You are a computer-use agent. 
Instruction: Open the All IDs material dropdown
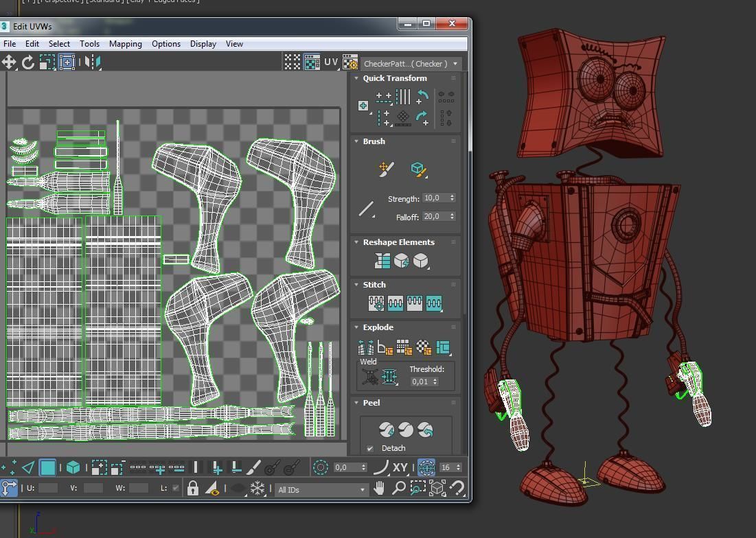(x=321, y=490)
